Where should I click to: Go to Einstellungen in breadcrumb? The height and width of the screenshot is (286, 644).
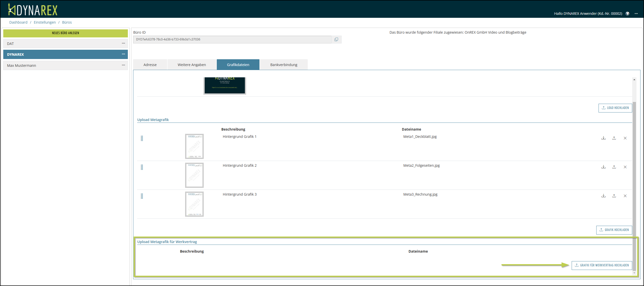click(x=45, y=22)
